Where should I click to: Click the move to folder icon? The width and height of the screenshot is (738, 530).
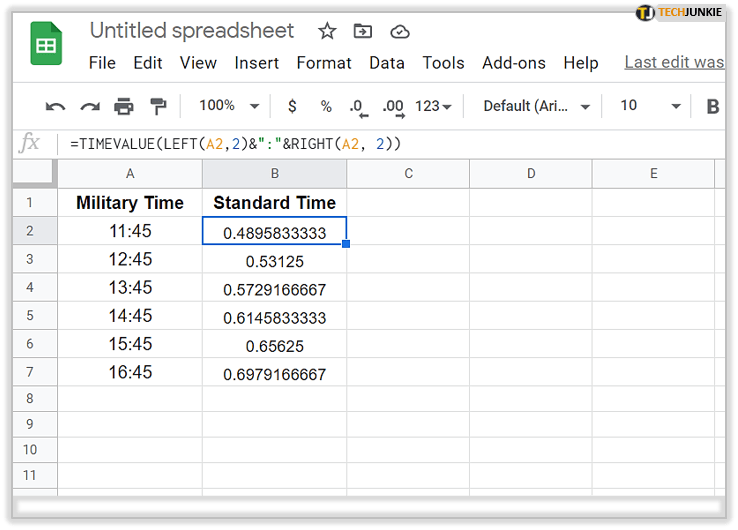(x=362, y=31)
